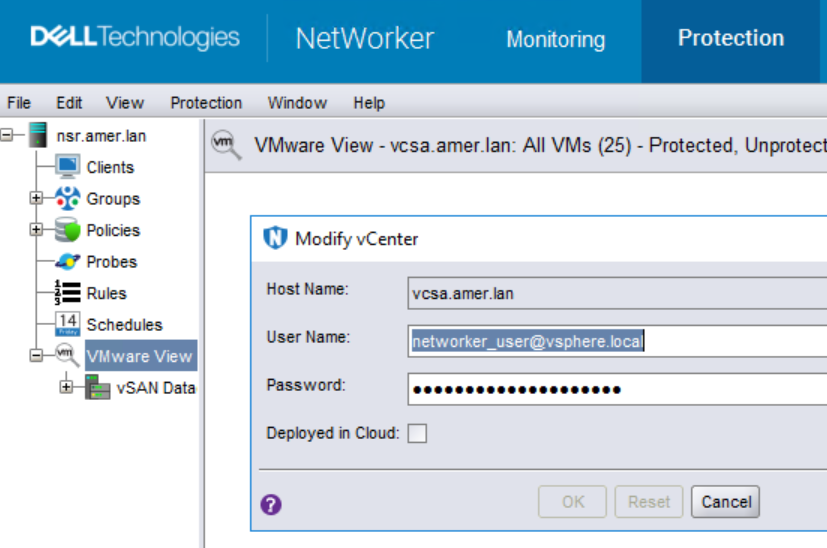Click the Host Name input field
Image resolution: width=827 pixels, height=548 pixels.
pos(617,293)
